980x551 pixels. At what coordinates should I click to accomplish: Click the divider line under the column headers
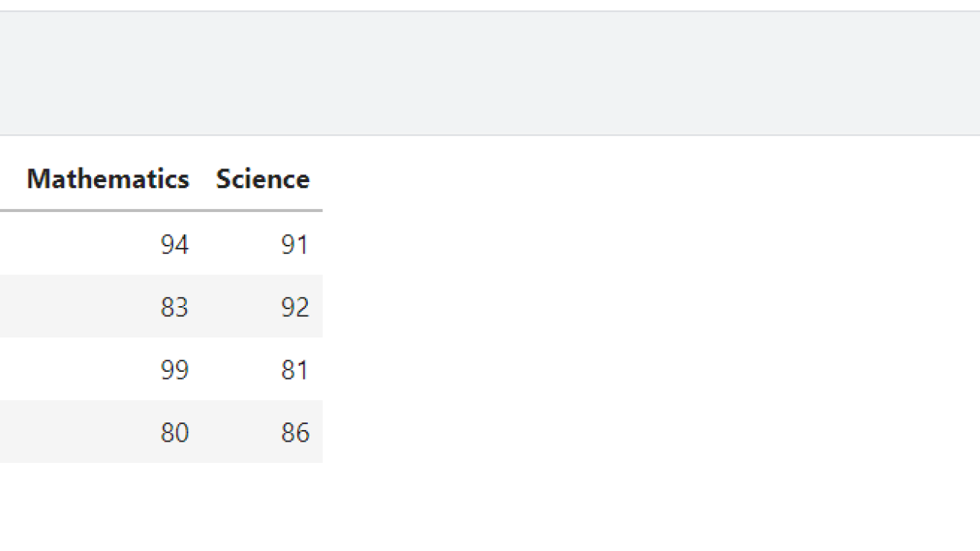click(161, 210)
